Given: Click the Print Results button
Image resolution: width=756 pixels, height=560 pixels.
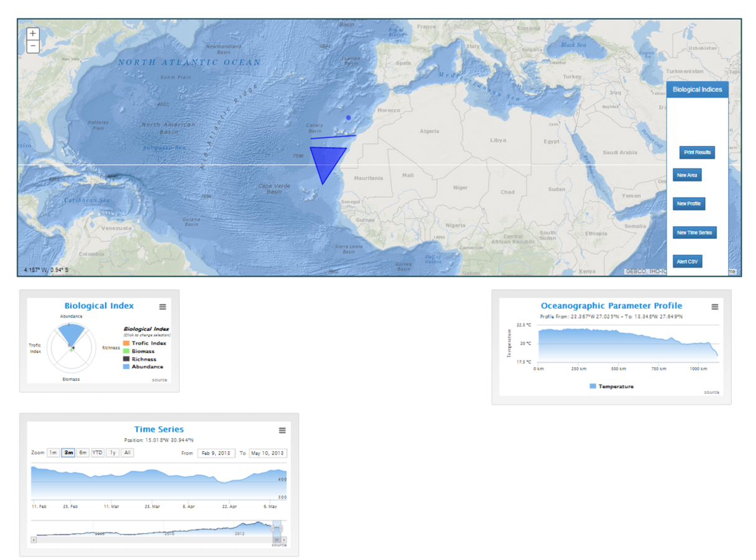Looking at the screenshot, I should 697,152.
